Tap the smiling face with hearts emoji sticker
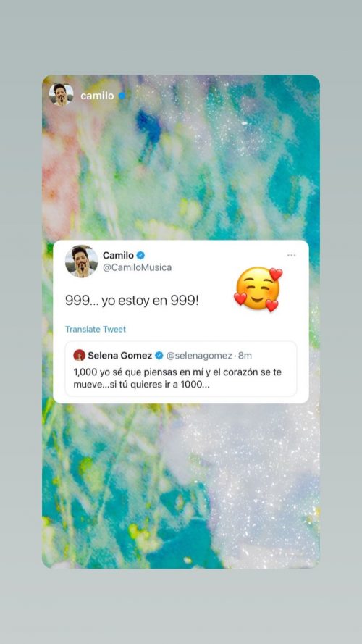This screenshot has height=644, width=362. [258, 290]
